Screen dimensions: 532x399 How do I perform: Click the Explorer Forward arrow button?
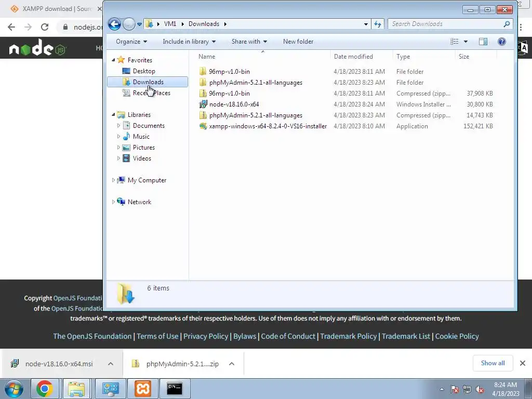(x=129, y=24)
